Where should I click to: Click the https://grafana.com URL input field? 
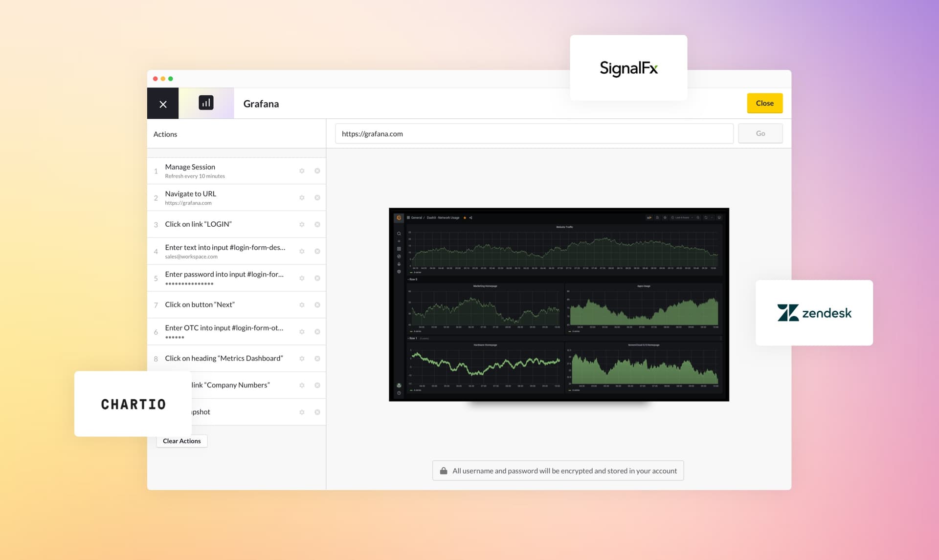coord(533,133)
